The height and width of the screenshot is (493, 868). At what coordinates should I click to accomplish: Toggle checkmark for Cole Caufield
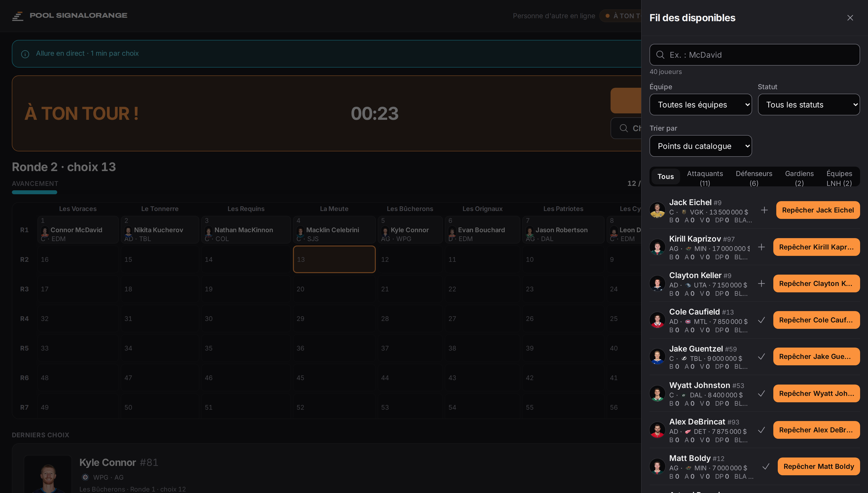click(x=761, y=320)
